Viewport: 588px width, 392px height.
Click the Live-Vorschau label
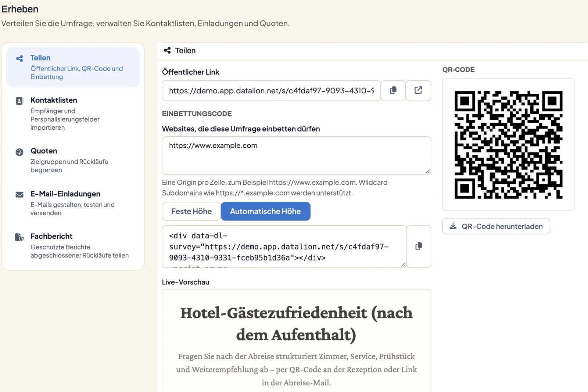(x=186, y=282)
